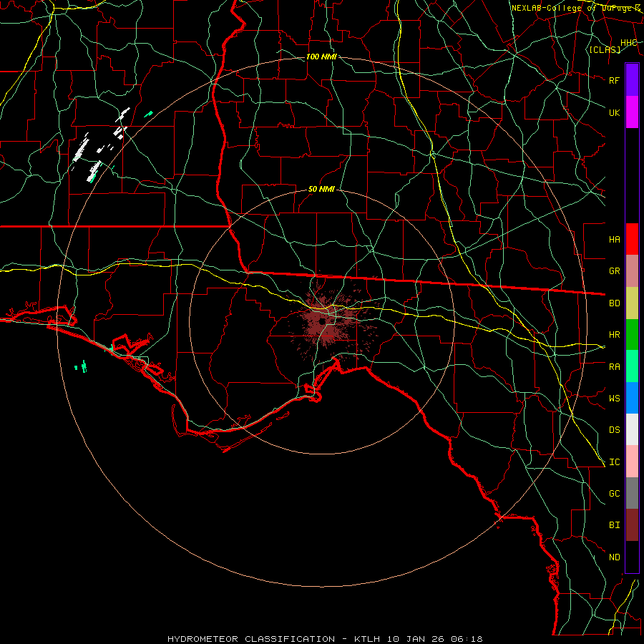
Task: Click the HA legend label
Action: tap(615, 240)
